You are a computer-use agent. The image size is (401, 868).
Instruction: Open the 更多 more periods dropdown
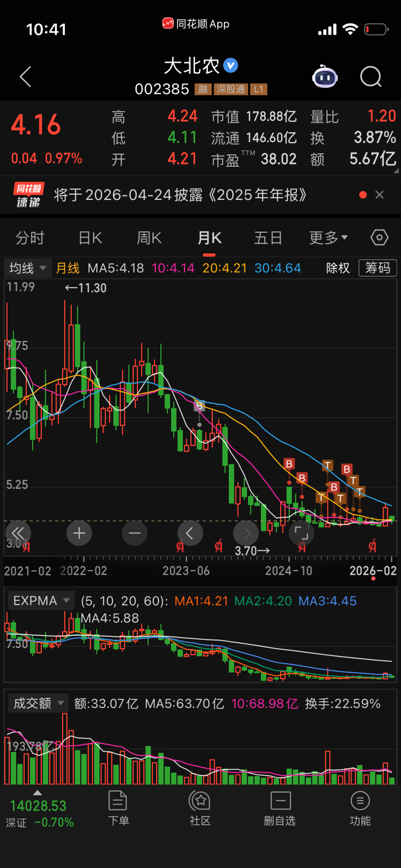point(328,238)
